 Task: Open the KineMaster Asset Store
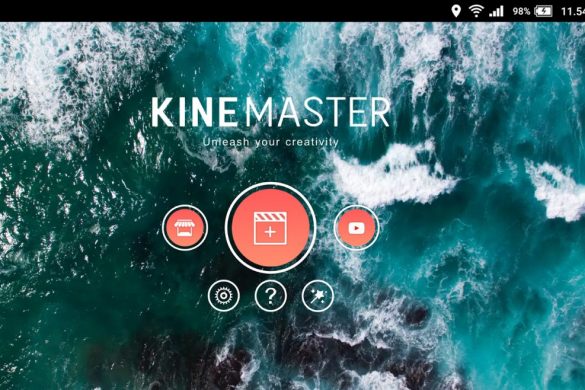tap(185, 228)
